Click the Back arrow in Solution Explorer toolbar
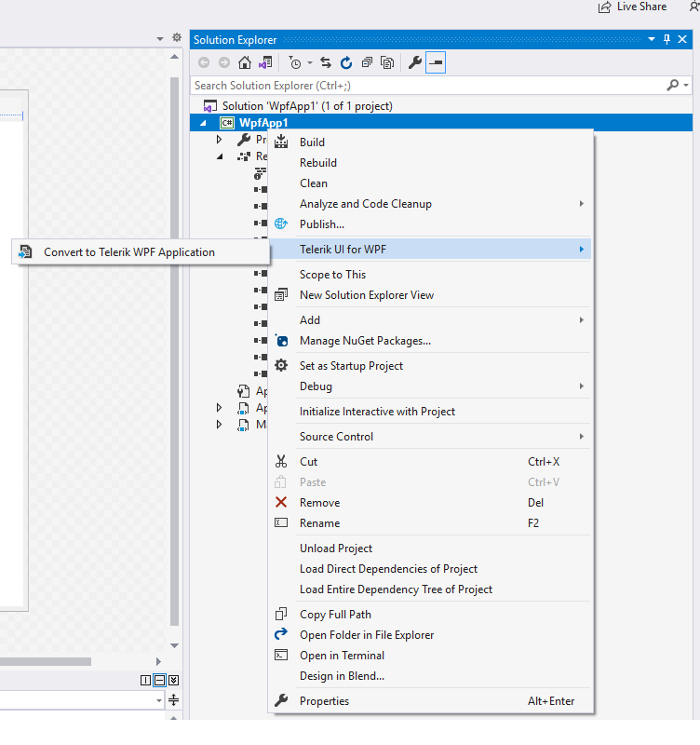This screenshot has width=700, height=745. [x=204, y=62]
